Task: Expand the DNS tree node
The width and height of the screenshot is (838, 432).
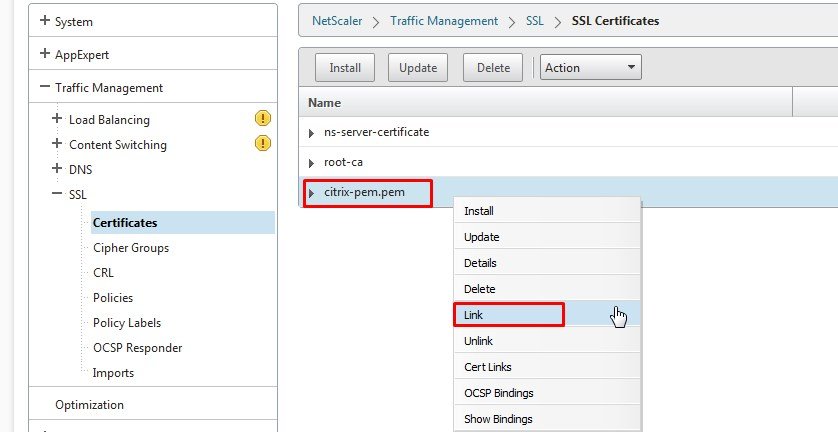Action: tap(57, 169)
